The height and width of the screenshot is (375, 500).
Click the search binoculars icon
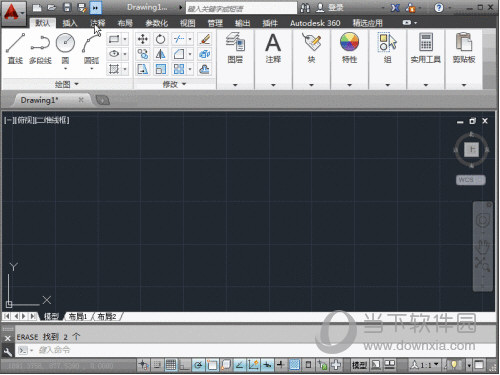click(305, 8)
